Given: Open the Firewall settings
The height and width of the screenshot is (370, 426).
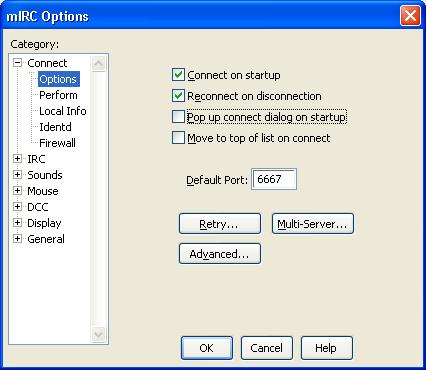Looking at the screenshot, I should 57,143.
